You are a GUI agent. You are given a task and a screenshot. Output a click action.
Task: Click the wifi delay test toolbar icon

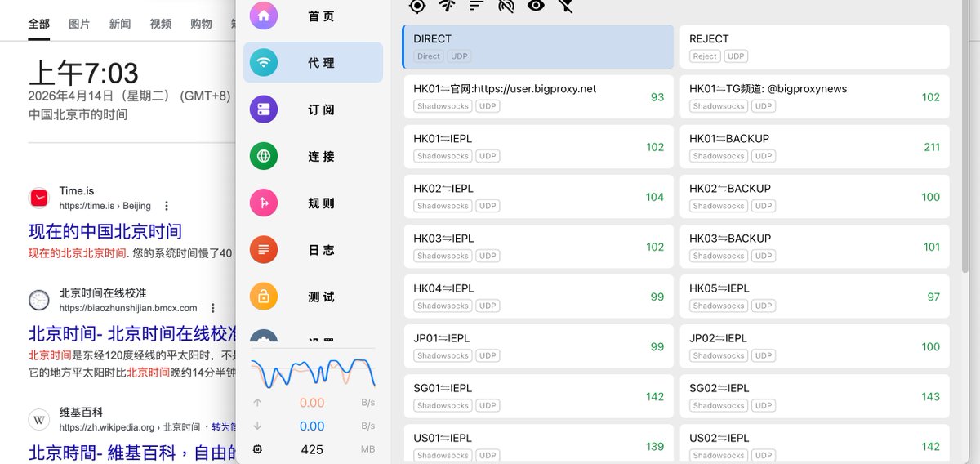pos(447,6)
